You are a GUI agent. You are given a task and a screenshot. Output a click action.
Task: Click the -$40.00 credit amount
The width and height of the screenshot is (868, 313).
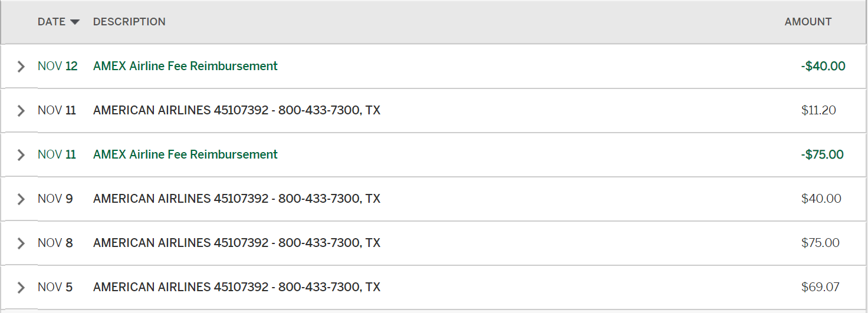(823, 66)
